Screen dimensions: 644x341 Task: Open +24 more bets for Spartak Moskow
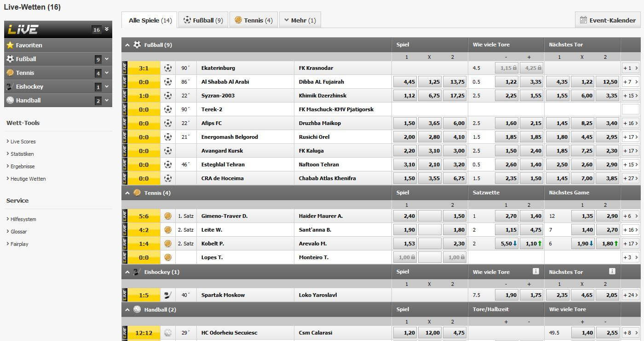pyautogui.click(x=630, y=295)
